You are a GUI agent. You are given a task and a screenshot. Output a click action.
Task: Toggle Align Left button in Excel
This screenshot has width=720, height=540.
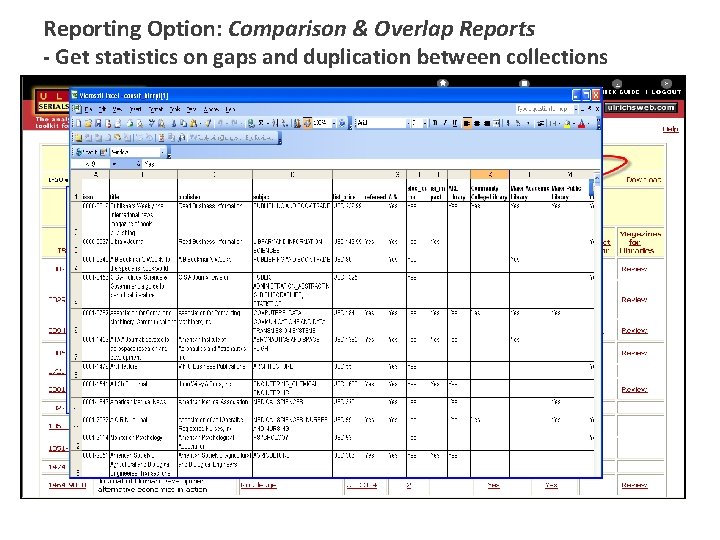click(467, 123)
